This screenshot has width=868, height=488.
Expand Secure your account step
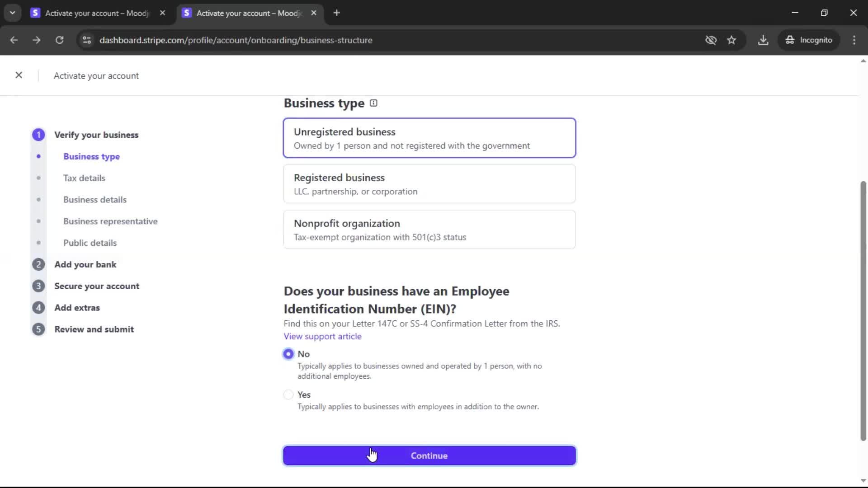pos(97,286)
